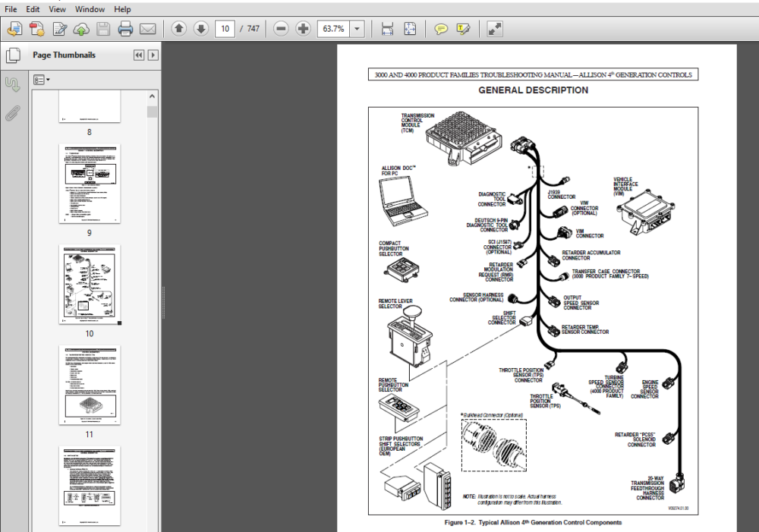Zoom out with the minus button

tap(281, 29)
